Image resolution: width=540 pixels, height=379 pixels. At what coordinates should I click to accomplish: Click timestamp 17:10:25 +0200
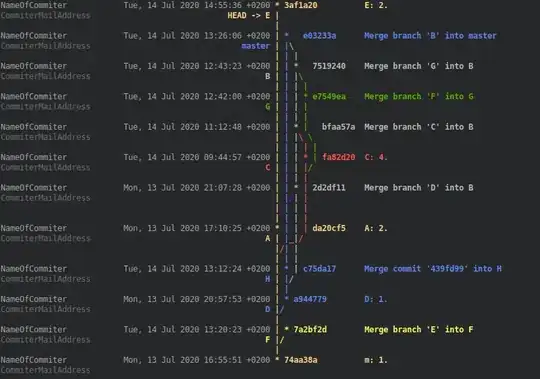tap(237, 228)
